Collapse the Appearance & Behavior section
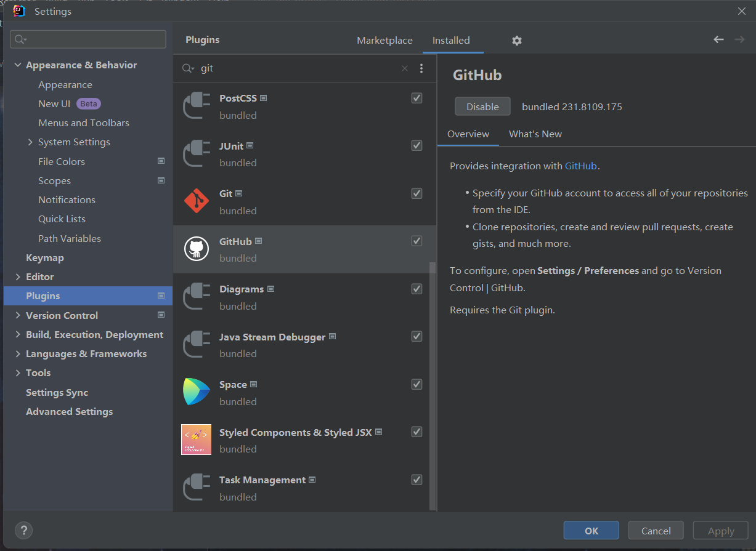 pyautogui.click(x=18, y=65)
